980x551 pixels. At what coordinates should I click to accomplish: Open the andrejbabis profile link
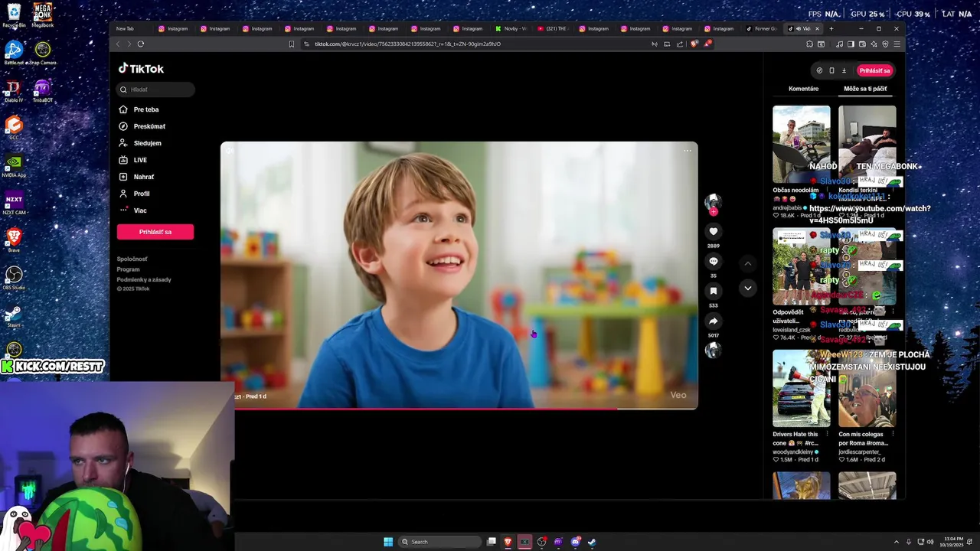click(x=787, y=207)
